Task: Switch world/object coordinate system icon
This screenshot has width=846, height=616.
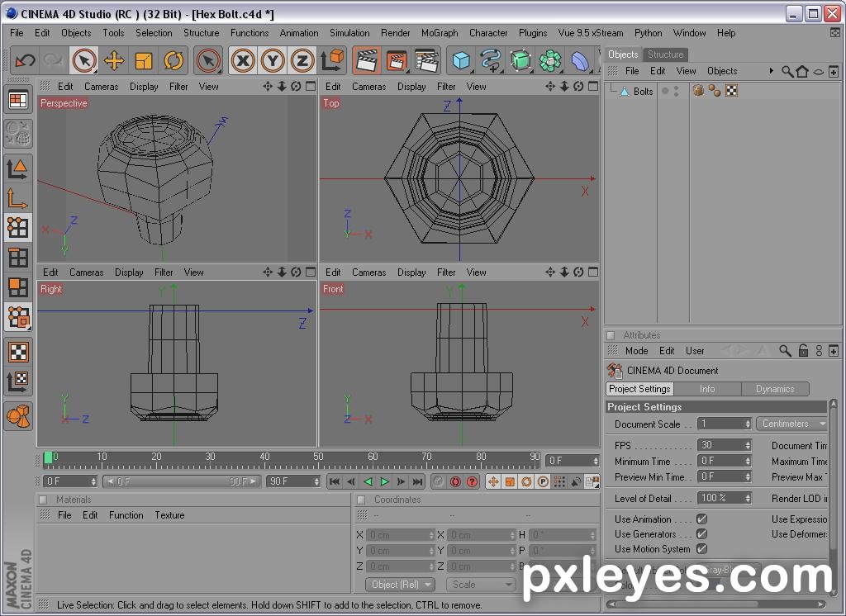Action: coord(332,60)
